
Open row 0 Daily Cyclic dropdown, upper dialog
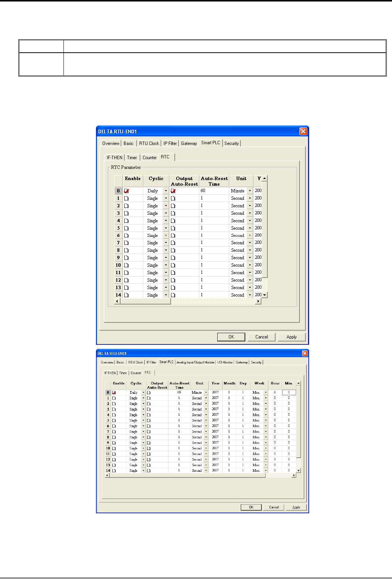coord(166,191)
